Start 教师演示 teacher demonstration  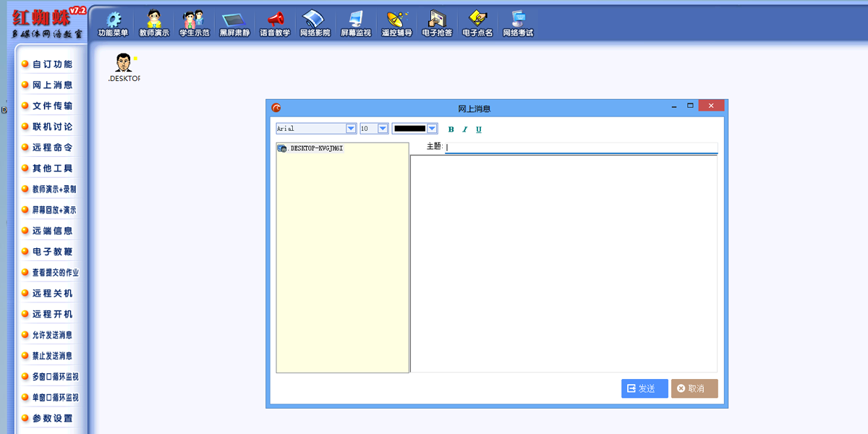pos(154,21)
